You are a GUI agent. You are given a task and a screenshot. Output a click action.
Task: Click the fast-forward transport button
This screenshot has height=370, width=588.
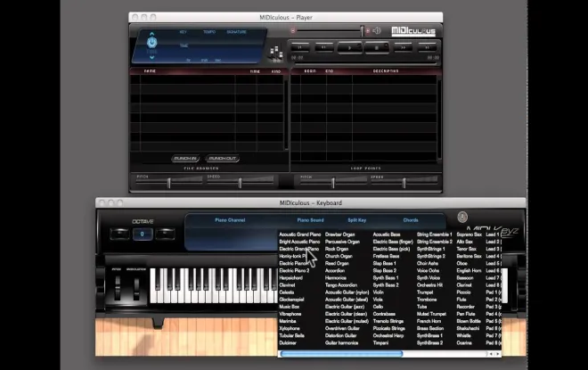(x=403, y=47)
